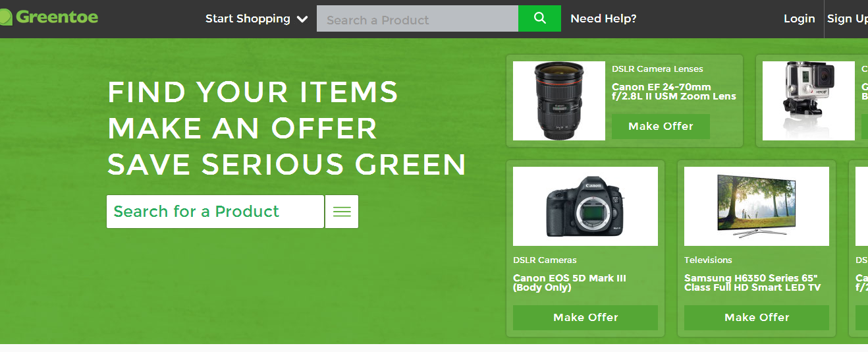Open the Samsung TV product image
The height and width of the screenshot is (352, 868).
click(x=757, y=206)
